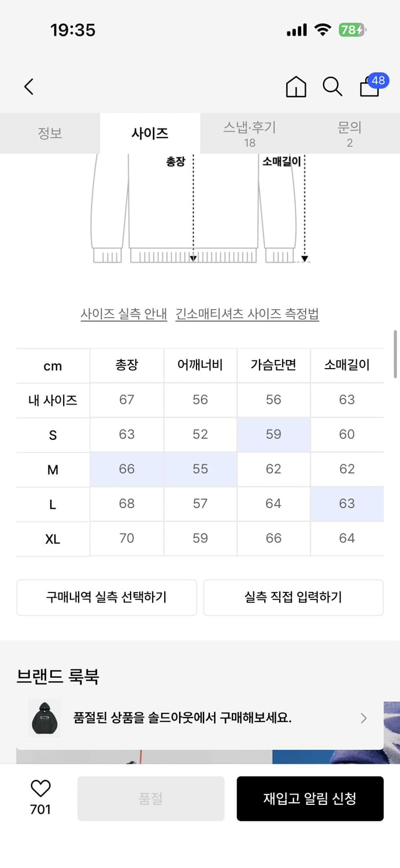This screenshot has width=400, height=868.
Task: Switch to the 문의 tab
Action: coord(349,133)
